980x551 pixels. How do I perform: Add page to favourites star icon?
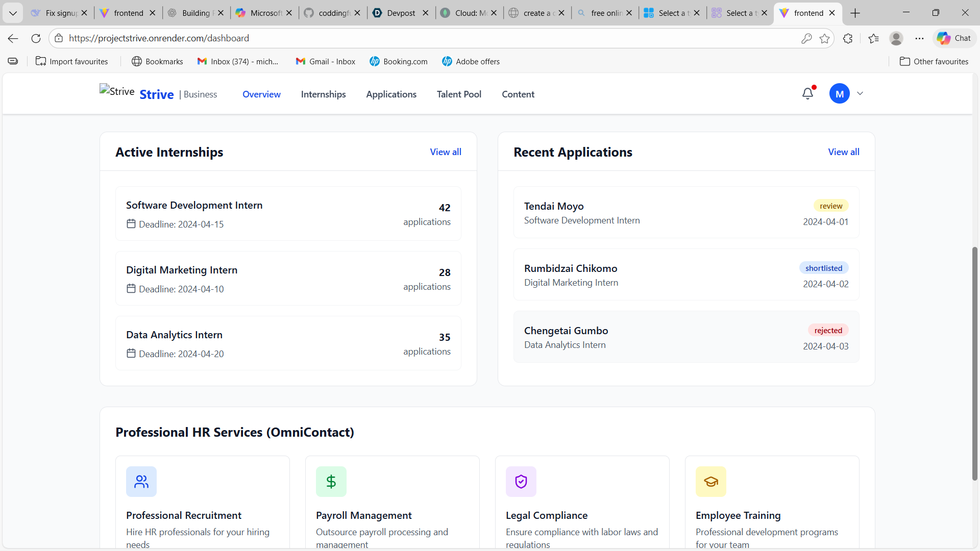(824, 38)
